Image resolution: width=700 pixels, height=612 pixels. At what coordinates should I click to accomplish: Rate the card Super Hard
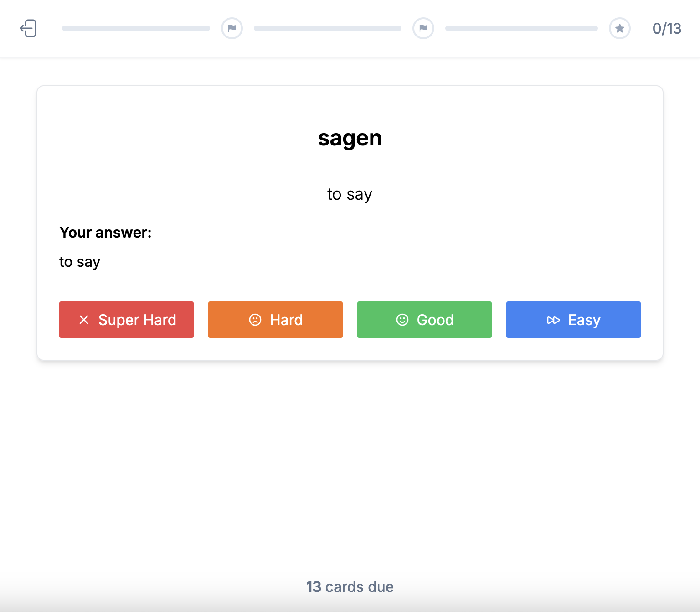tap(126, 320)
